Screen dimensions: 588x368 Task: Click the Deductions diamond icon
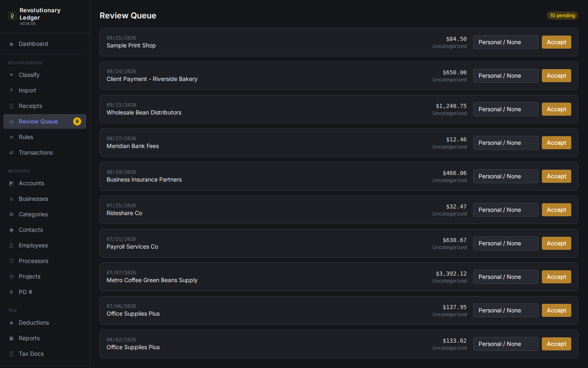[x=11, y=323]
